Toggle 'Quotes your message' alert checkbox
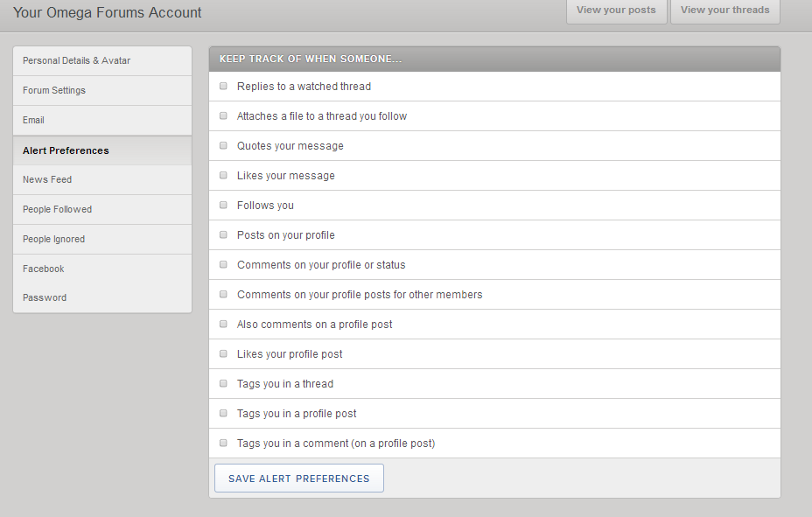The height and width of the screenshot is (517, 812). point(223,146)
